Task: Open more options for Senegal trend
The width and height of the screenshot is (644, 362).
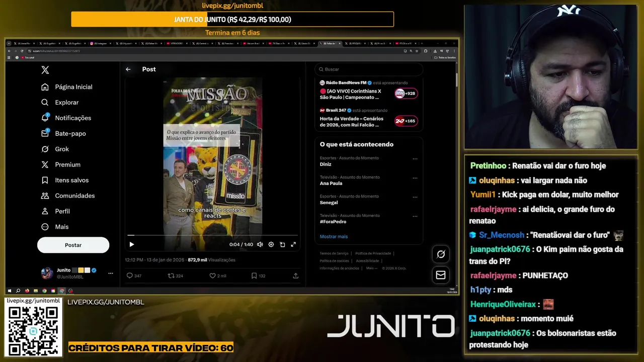Action: point(415,197)
